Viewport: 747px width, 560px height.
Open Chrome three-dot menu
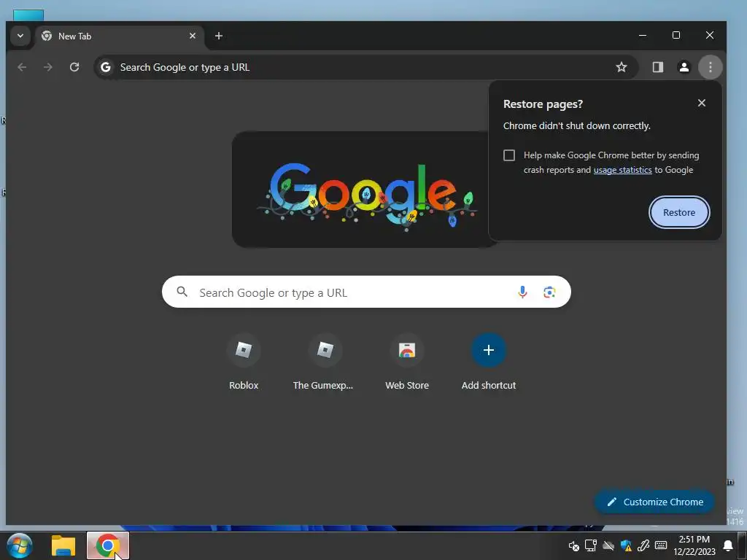(x=711, y=67)
